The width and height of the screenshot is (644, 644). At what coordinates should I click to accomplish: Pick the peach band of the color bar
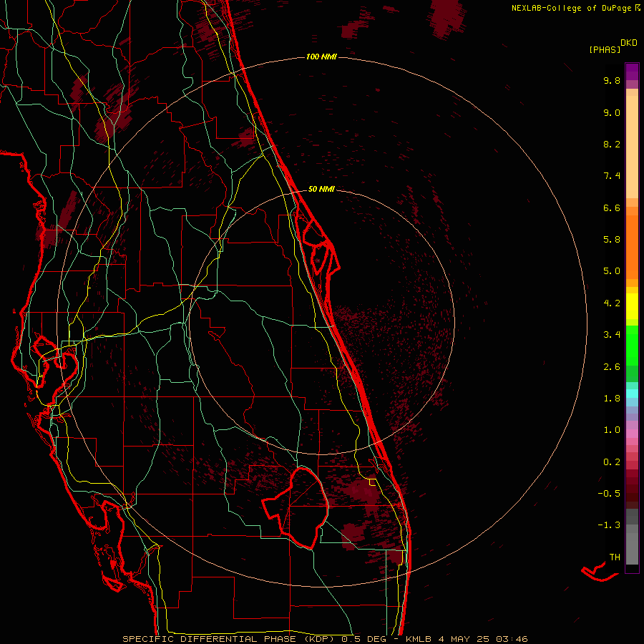coord(632,147)
